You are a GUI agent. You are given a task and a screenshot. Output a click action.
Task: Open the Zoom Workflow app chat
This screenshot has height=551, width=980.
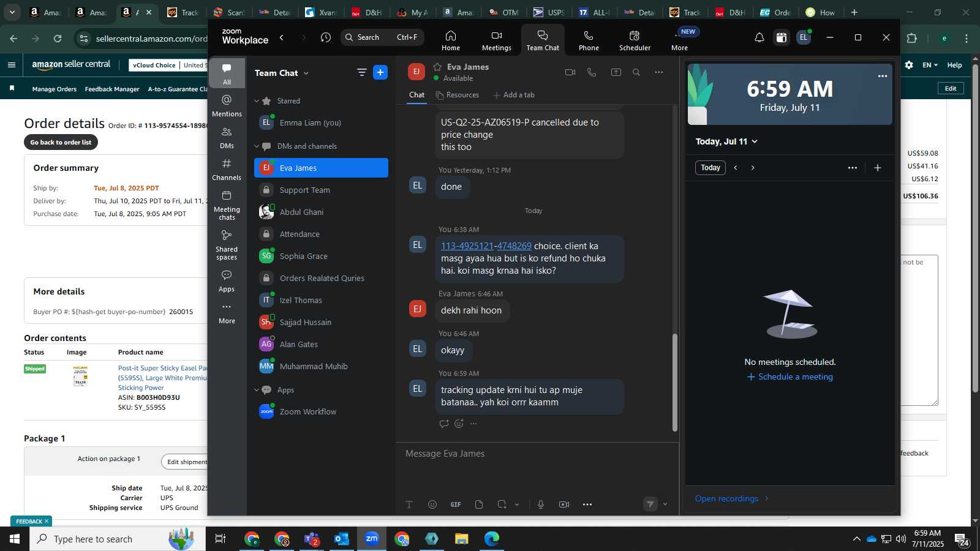coord(321,411)
